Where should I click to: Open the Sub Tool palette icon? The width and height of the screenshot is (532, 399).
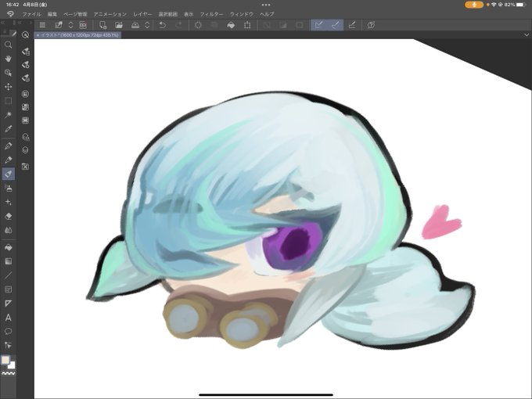pos(26,51)
